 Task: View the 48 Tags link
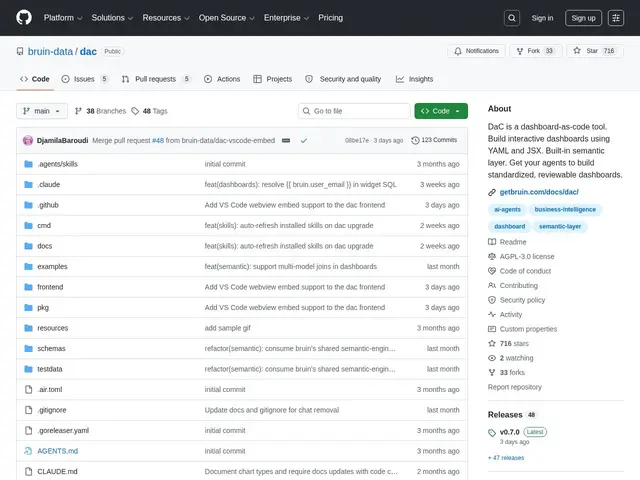tap(149, 111)
